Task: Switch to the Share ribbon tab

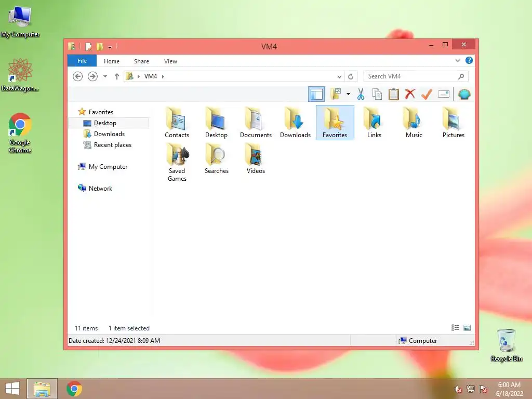Action: [x=141, y=61]
